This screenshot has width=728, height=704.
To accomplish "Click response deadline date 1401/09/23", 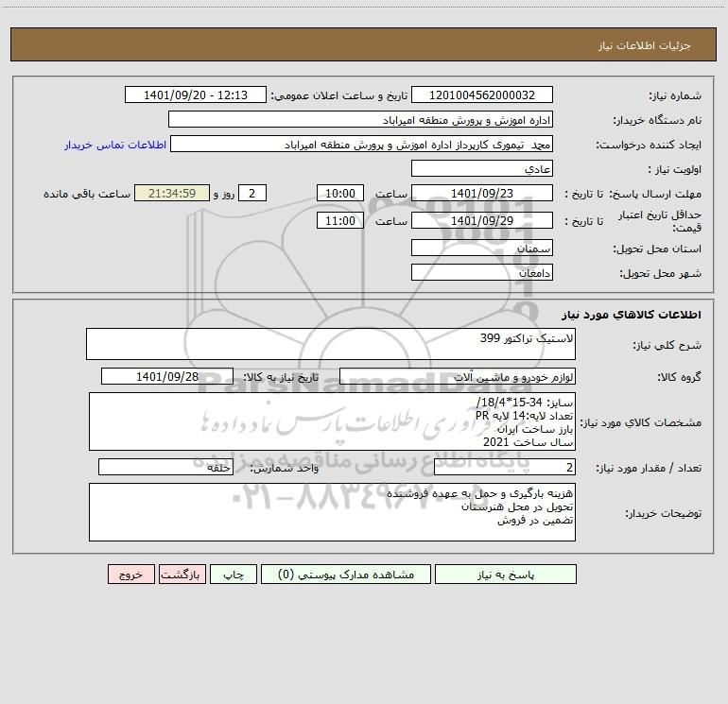I will [482, 193].
